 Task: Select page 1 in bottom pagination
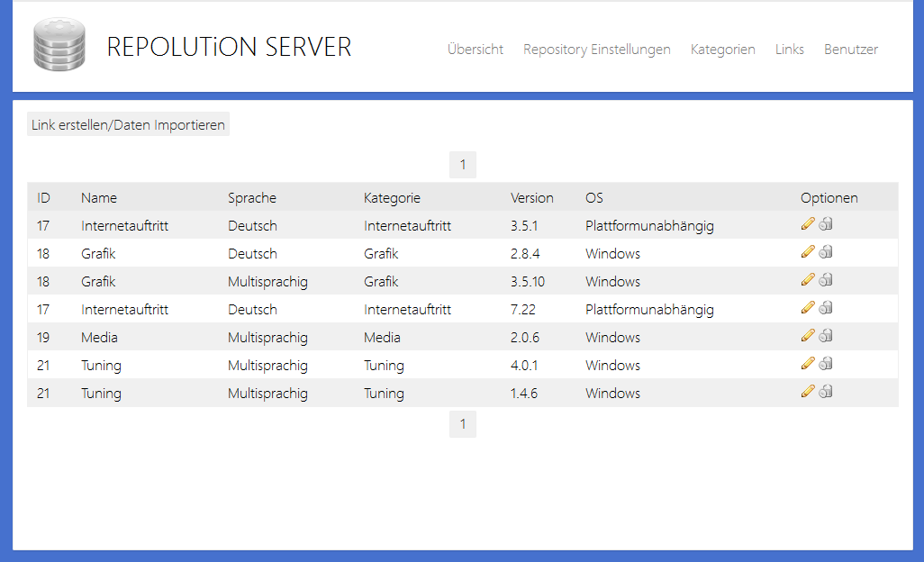click(462, 423)
